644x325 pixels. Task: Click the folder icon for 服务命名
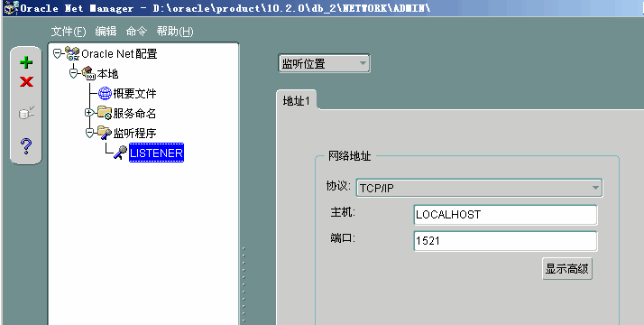pyautogui.click(x=105, y=113)
